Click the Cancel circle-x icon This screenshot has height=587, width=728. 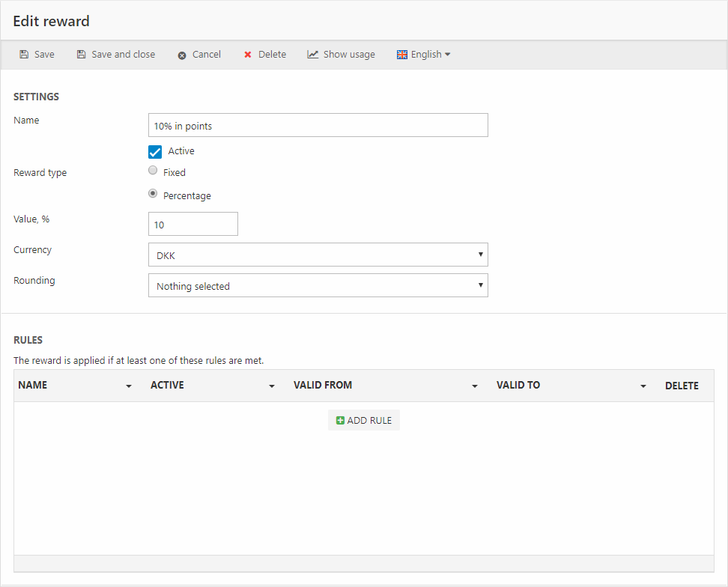182,55
